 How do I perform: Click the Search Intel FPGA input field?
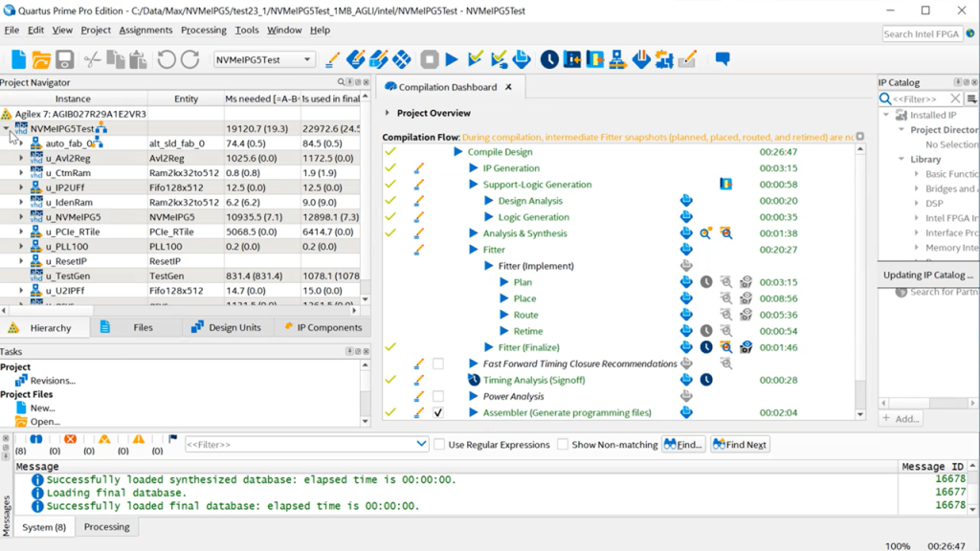(x=922, y=33)
